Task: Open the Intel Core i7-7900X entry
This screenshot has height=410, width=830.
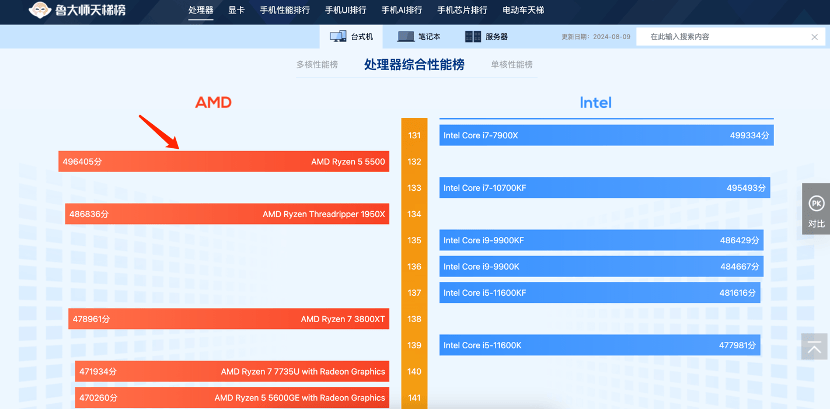Action: pyautogui.click(x=606, y=135)
